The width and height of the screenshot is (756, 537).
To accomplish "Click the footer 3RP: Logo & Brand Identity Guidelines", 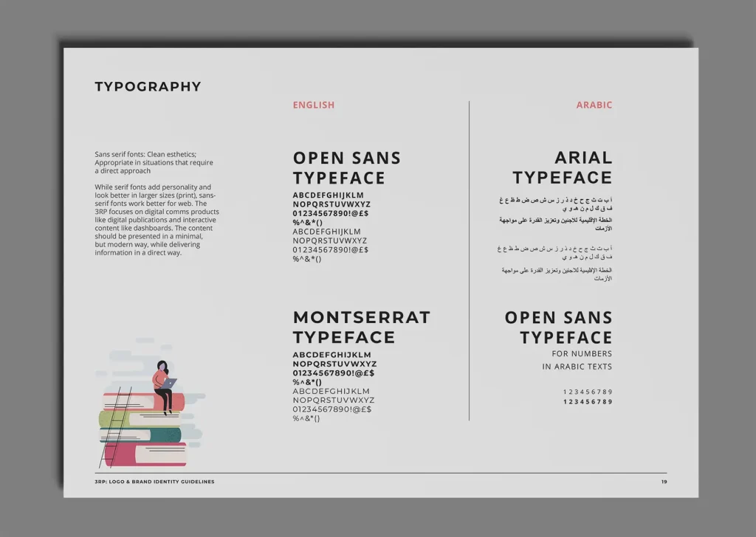I will click(x=154, y=482).
